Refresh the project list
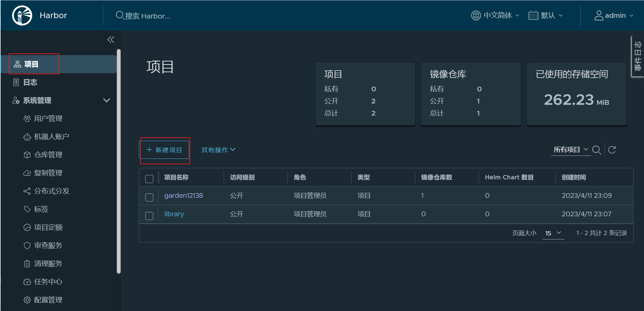The width and height of the screenshot is (644, 311). click(612, 150)
